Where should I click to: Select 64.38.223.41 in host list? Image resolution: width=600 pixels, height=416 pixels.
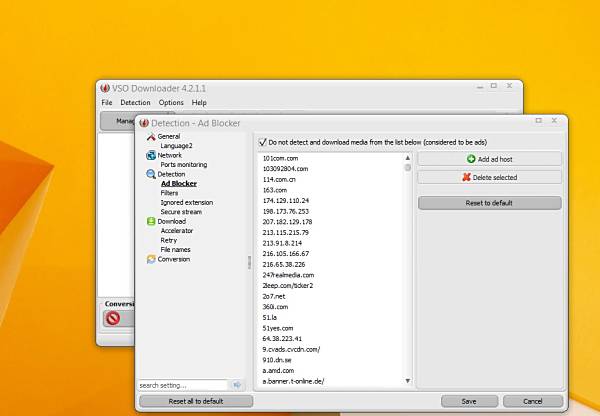[x=282, y=339]
